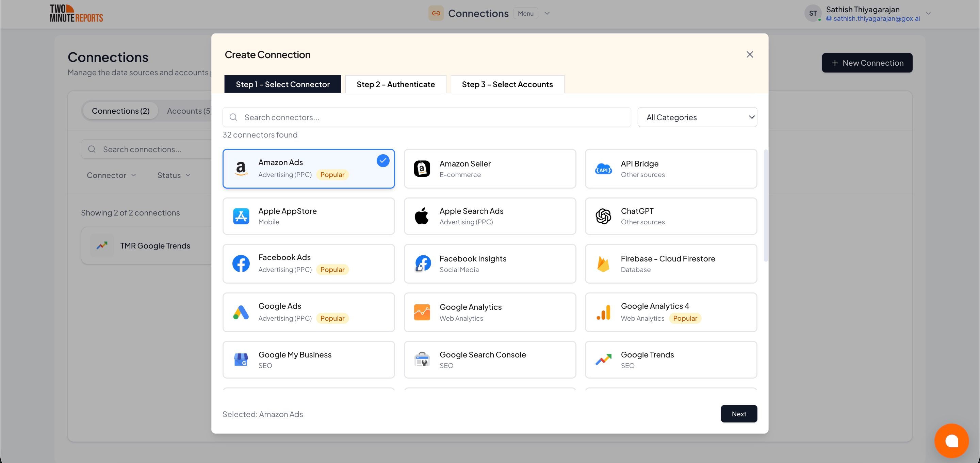Click the Amazon Seller connector icon
The width and height of the screenshot is (980, 463).
422,169
